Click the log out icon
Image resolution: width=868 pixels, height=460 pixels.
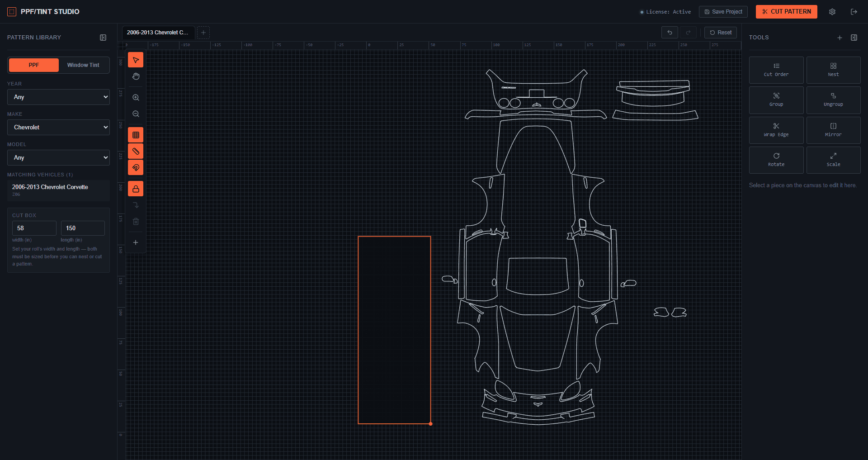(x=854, y=12)
